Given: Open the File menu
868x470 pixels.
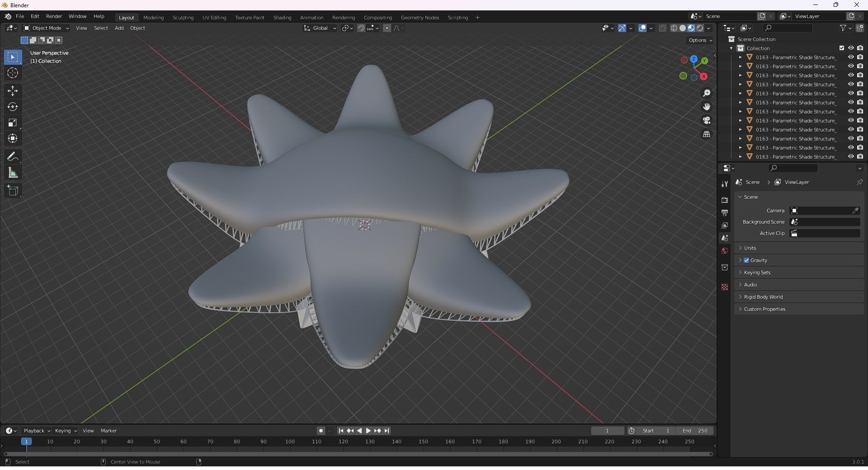Looking at the screenshot, I should 20,16.
